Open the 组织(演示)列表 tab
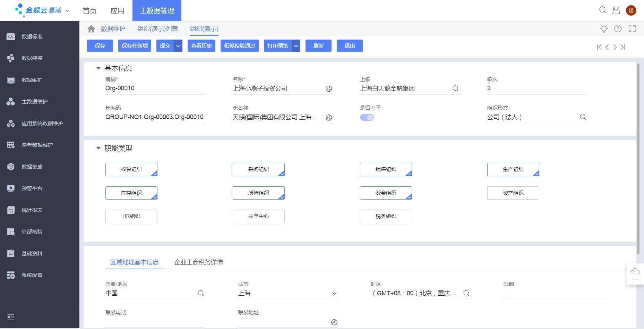Viewport: 644px width, 329px height. [158, 29]
